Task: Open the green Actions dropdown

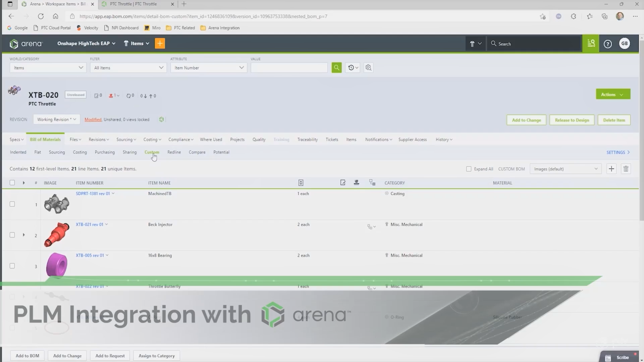Action: 613,94
